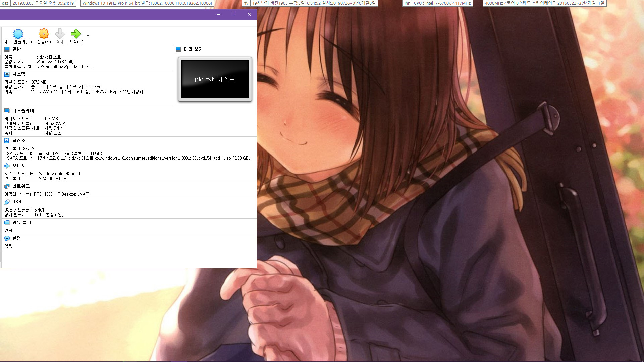This screenshot has height=362, width=644.
Task: Close the VirtualBox window
Action: point(249,14)
